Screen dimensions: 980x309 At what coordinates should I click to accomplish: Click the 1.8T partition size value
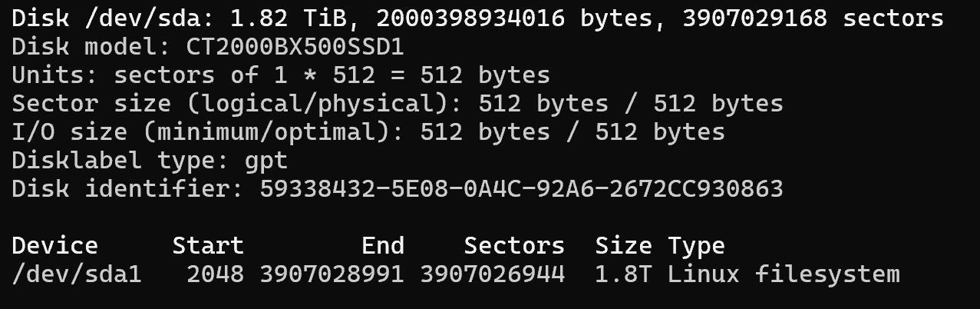pos(623,274)
